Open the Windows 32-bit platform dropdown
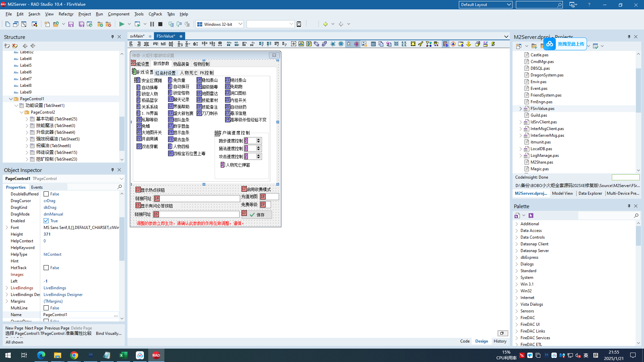Viewport: 644px width, 362px height. (240, 24)
